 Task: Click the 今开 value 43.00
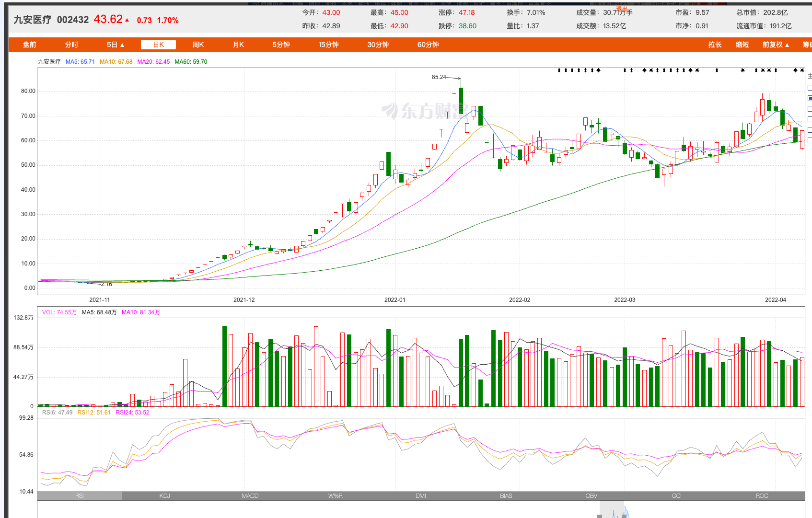(331, 12)
